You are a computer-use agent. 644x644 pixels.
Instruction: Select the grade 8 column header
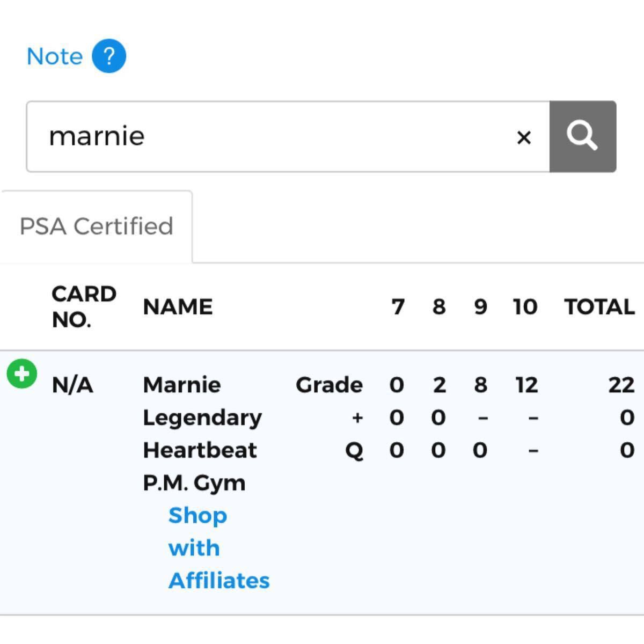(439, 307)
